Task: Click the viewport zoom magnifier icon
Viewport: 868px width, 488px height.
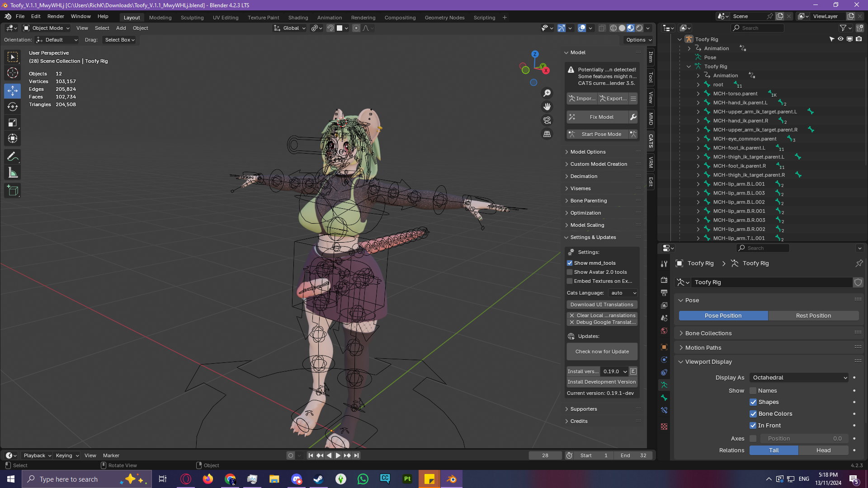Action: point(547,93)
